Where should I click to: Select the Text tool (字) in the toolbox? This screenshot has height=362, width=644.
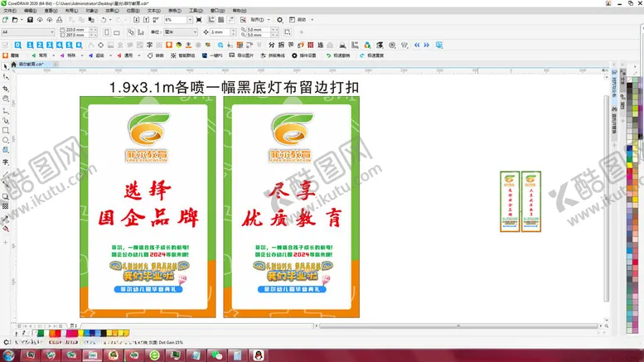[5, 162]
